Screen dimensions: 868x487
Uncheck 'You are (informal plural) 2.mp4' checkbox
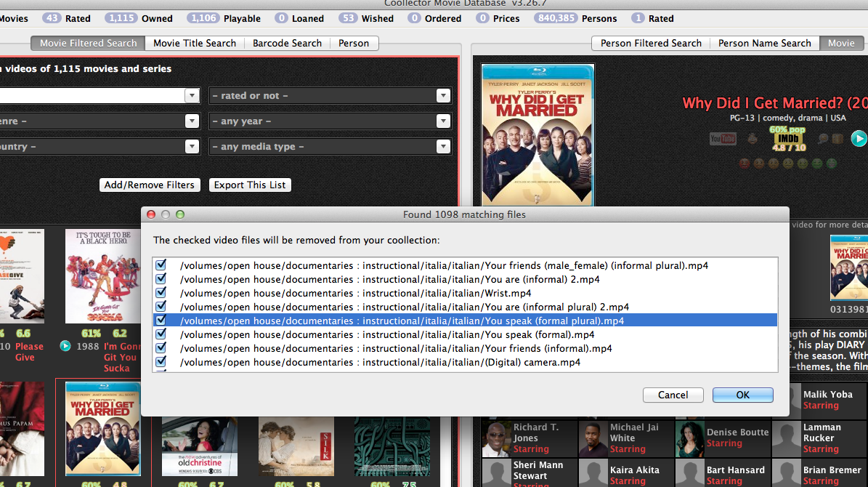coord(161,307)
